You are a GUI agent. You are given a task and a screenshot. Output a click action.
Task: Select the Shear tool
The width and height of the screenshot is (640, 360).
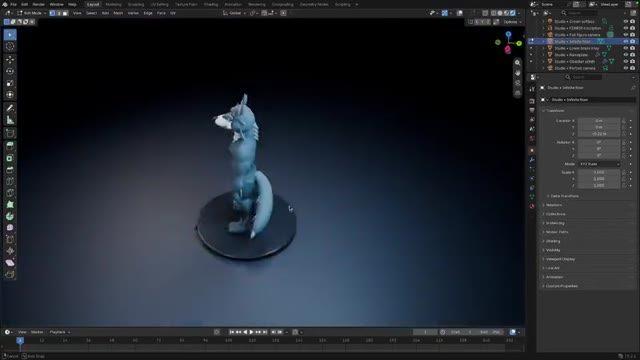pos(10,263)
